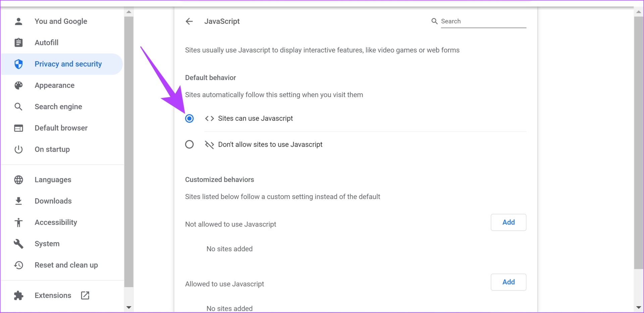Select Sites can use Javascript radio button
644x313 pixels.
190,119
